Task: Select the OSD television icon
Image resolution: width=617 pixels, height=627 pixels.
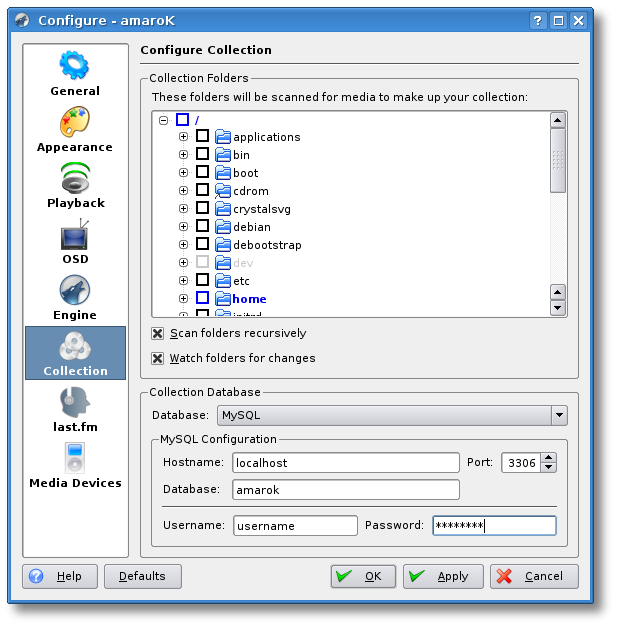Action: tap(75, 236)
